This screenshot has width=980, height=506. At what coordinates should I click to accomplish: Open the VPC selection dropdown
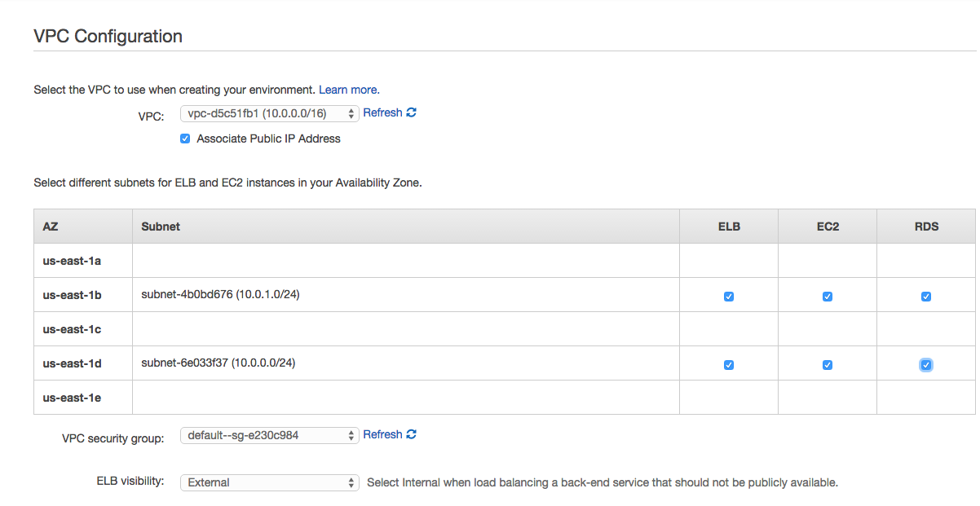click(269, 113)
